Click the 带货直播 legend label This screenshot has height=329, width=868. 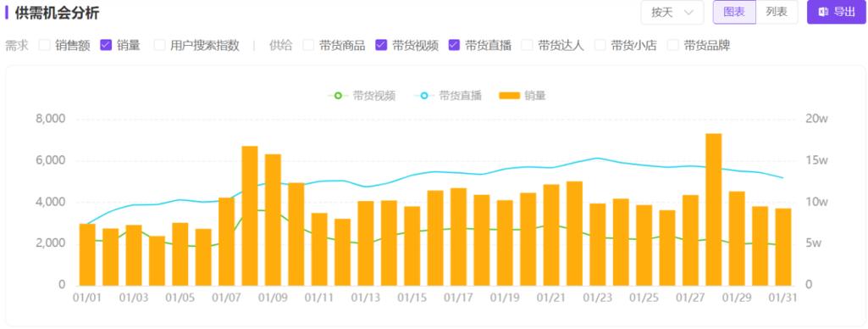pos(460,96)
